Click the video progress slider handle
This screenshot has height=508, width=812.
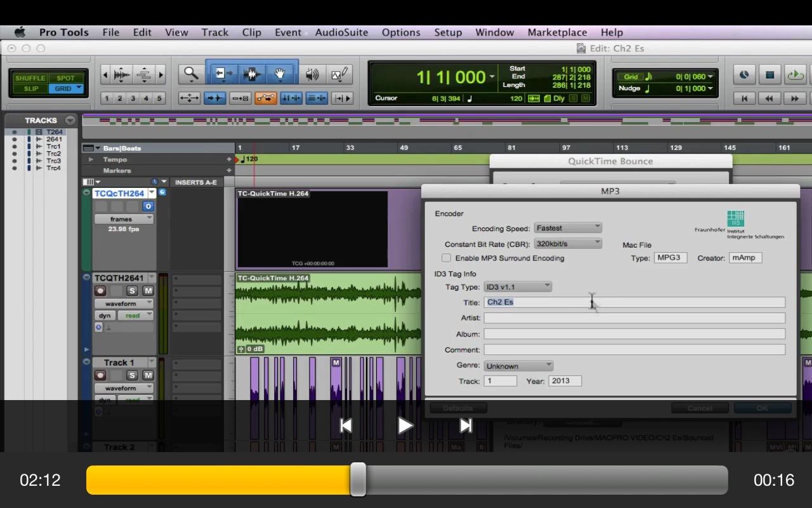pos(358,479)
